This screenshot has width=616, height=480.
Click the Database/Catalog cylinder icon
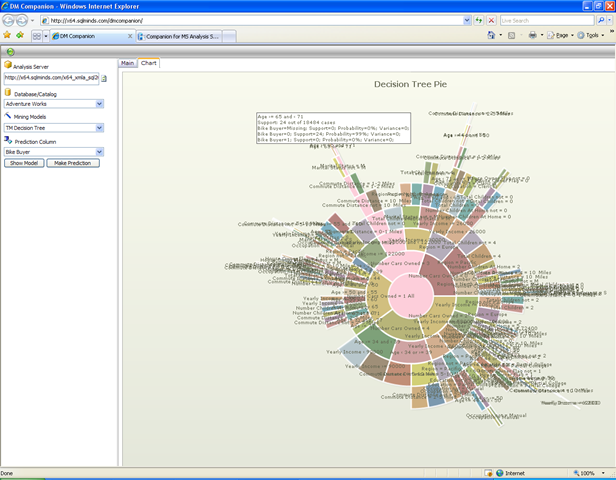click(x=8, y=93)
